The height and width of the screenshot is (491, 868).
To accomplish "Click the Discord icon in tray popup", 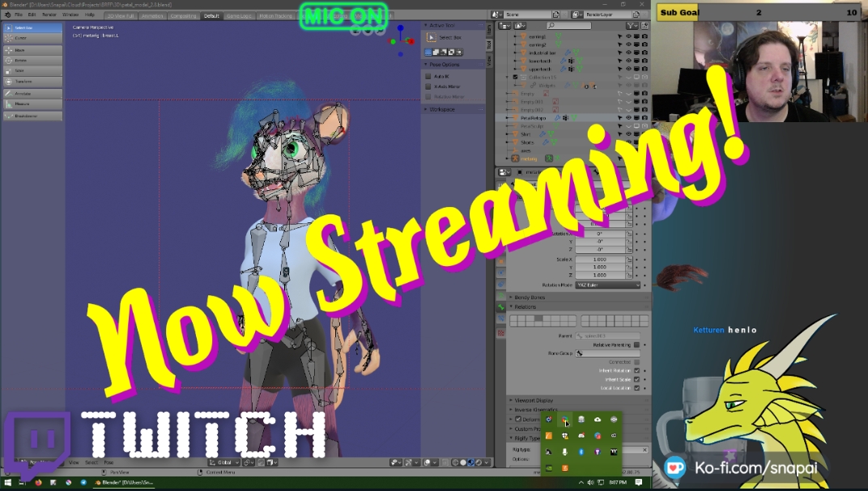I will [581, 436].
